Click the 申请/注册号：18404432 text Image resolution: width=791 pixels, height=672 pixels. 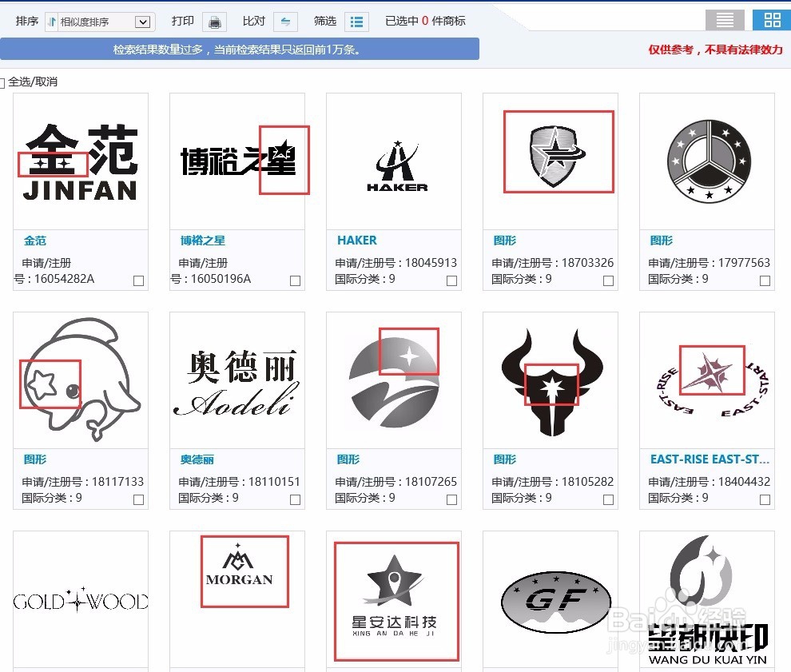(709, 482)
